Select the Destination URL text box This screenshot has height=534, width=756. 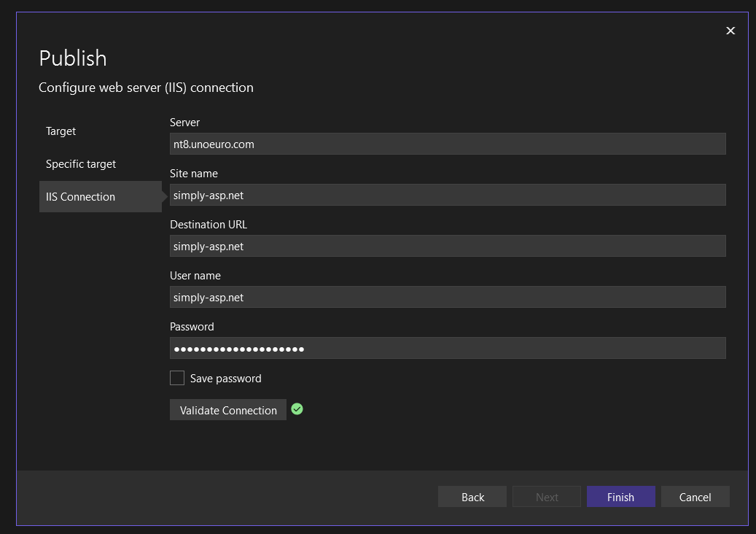pos(447,246)
